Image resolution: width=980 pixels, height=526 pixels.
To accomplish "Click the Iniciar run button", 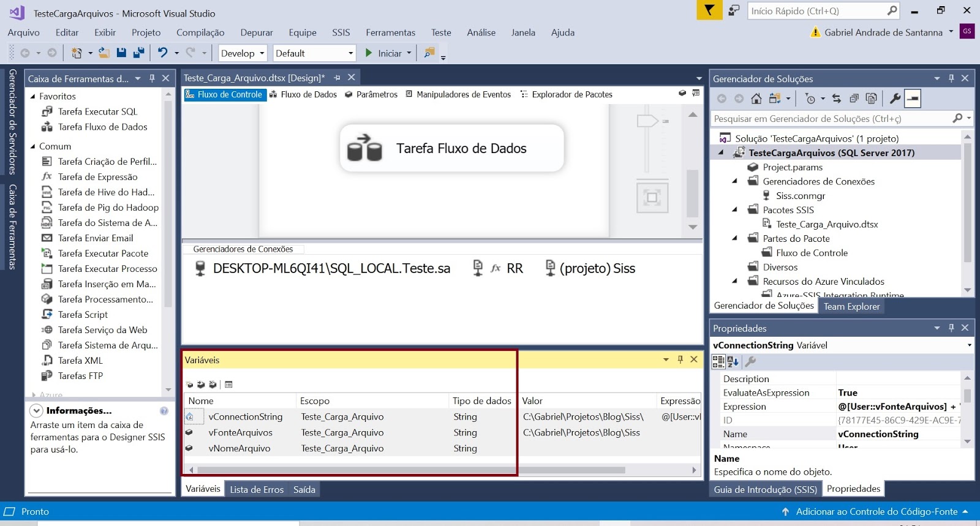I will pos(383,53).
